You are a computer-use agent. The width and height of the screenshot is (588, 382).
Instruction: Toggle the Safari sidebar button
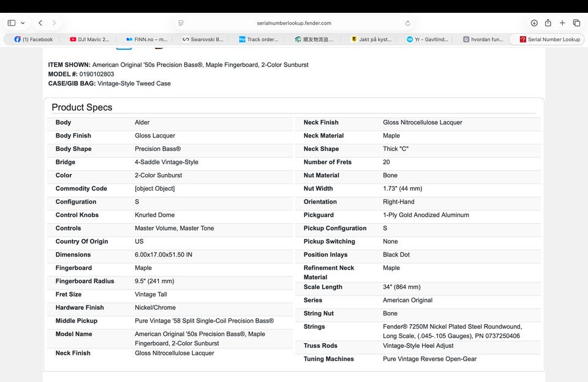coord(12,23)
